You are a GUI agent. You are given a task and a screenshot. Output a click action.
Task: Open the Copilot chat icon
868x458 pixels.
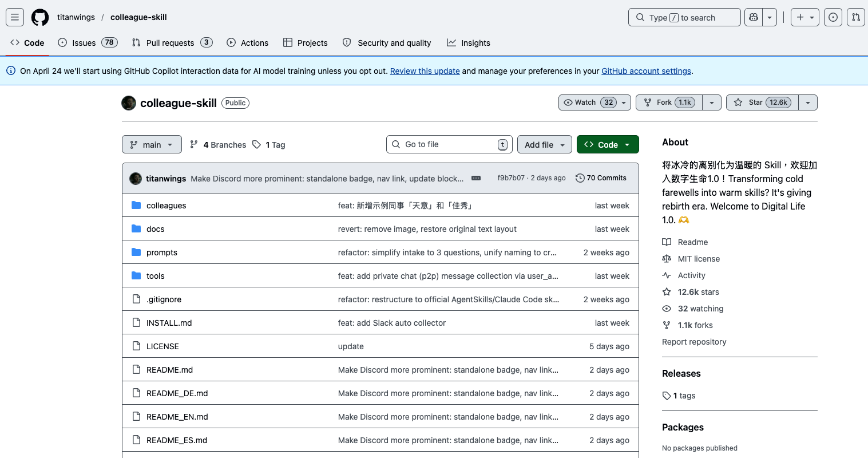754,17
